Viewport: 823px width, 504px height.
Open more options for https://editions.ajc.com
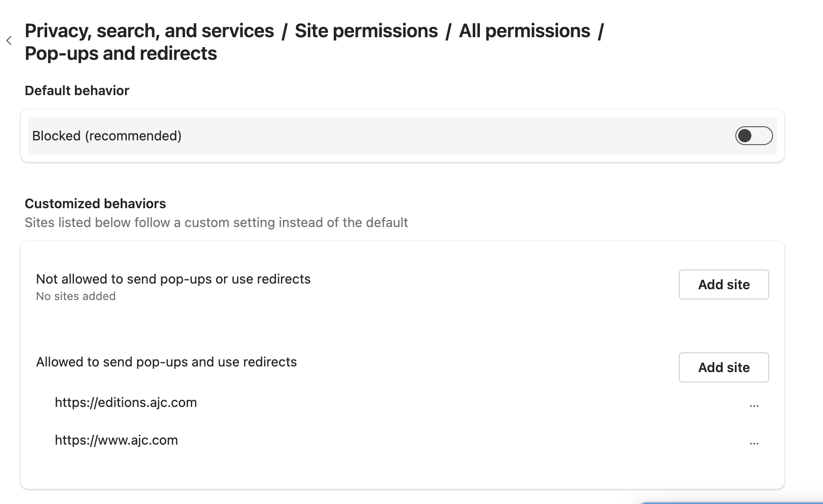[754, 405]
